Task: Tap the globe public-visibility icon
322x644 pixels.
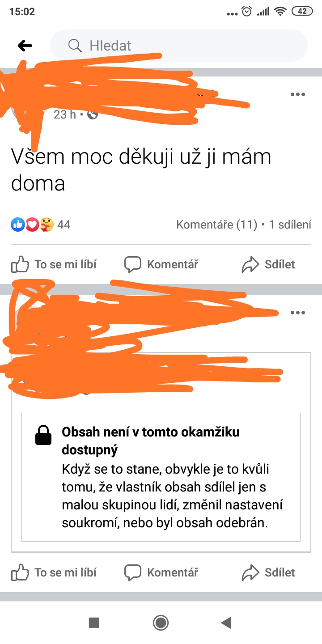Action: coord(93,115)
